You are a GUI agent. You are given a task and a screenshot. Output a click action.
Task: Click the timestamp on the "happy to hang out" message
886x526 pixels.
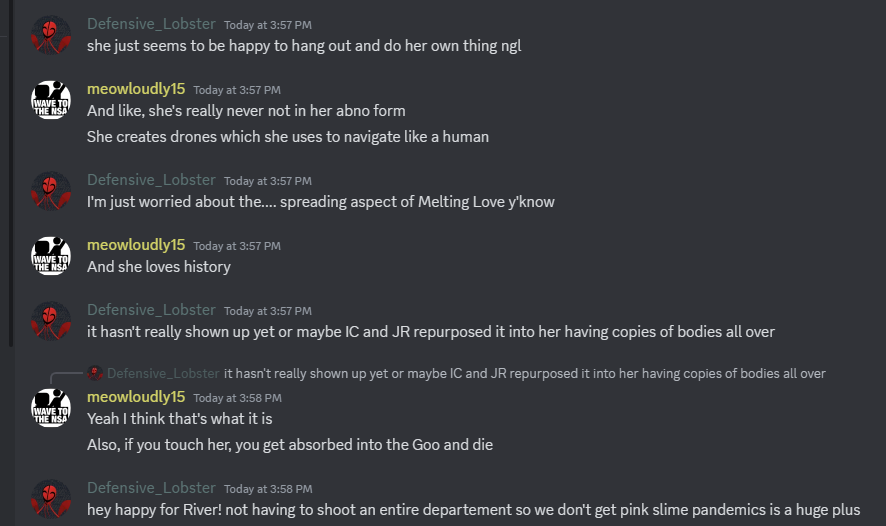pos(267,25)
